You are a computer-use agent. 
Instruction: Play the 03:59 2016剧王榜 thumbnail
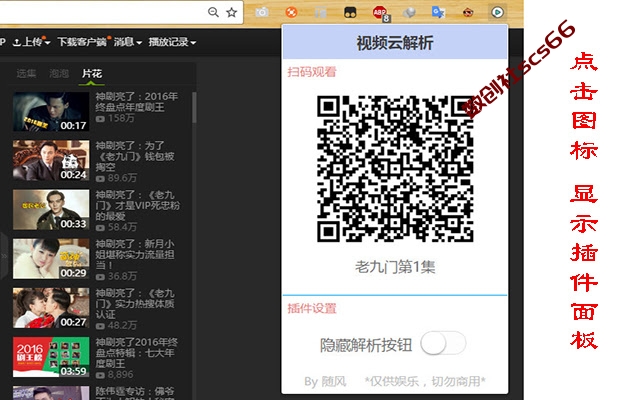[51, 357]
